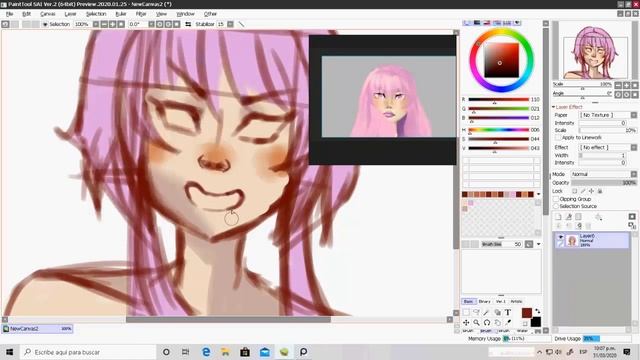Click the transparent color toggle box
640x360 pixels.
[525, 324]
